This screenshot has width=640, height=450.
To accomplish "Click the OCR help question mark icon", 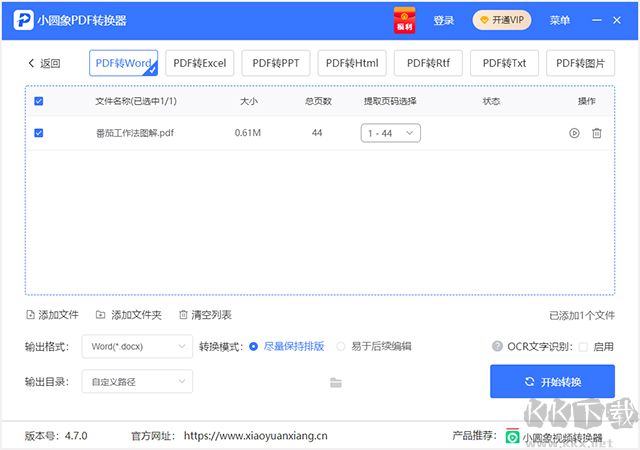I will point(497,347).
